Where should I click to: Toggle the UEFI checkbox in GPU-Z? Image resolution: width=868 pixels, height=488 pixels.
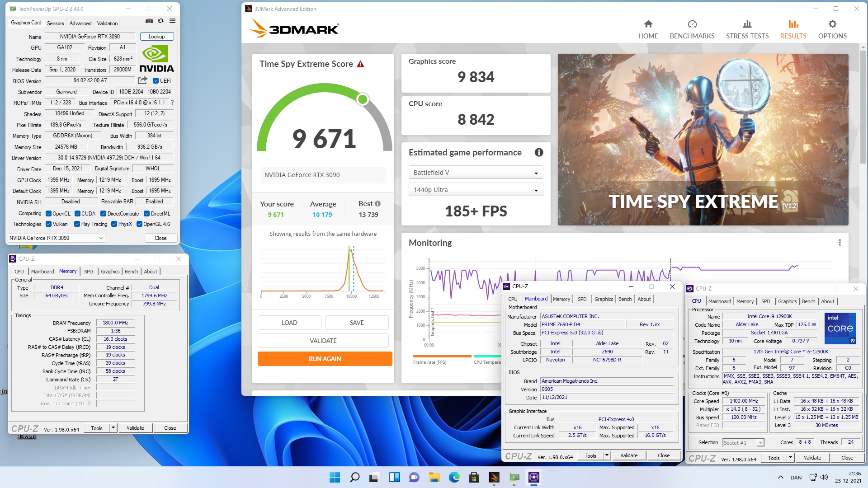click(156, 81)
